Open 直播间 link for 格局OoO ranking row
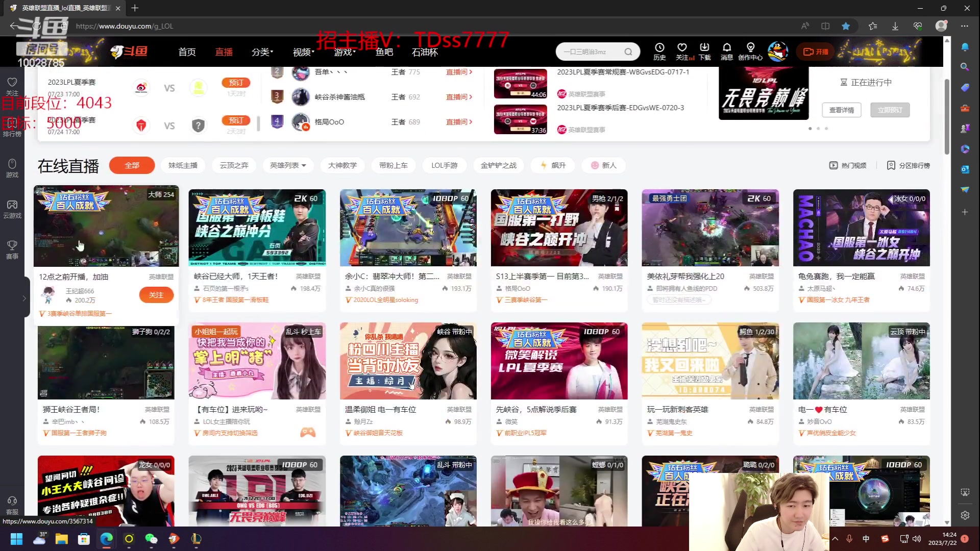Image resolution: width=980 pixels, height=551 pixels. (459, 122)
